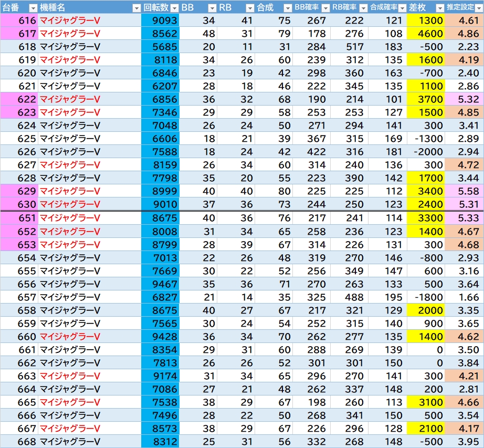Open the BB column filter dropdown

(x=212, y=8)
